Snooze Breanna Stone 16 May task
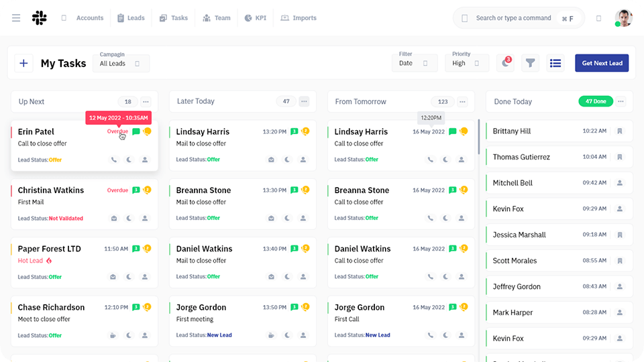 pyautogui.click(x=445, y=218)
